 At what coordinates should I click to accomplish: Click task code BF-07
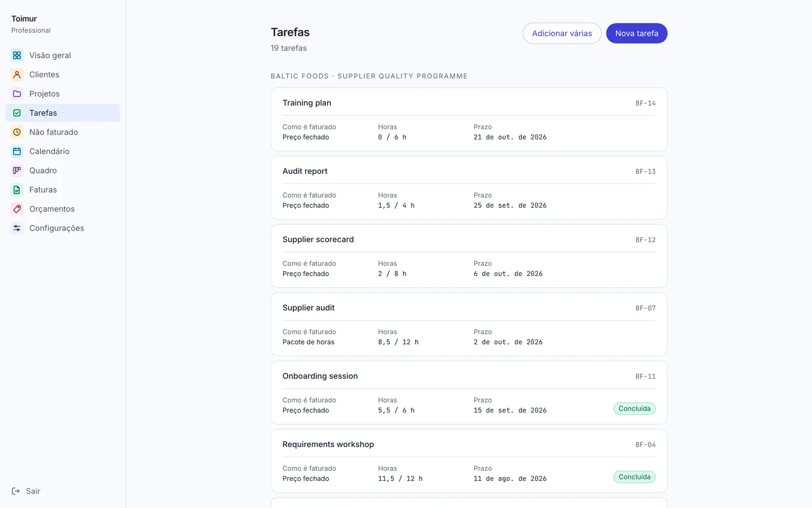646,308
